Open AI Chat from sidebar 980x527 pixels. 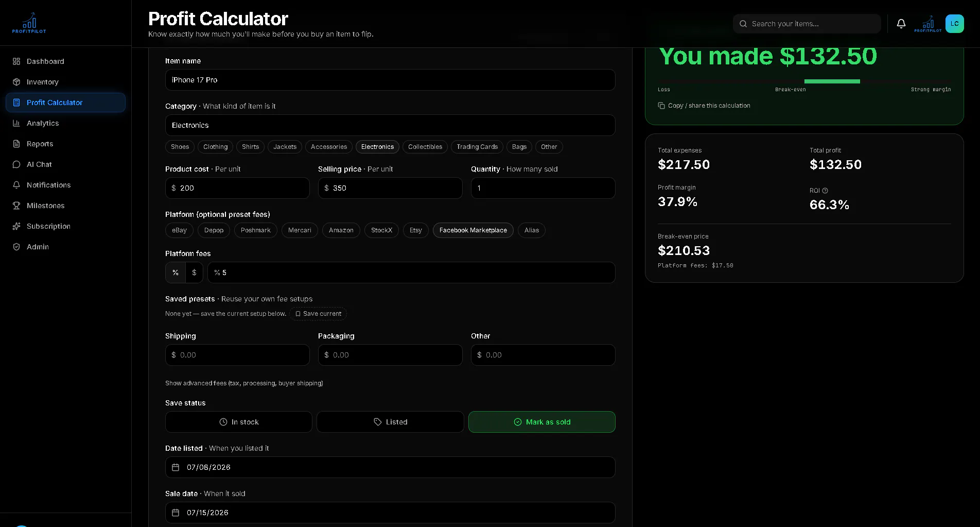pos(65,164)
